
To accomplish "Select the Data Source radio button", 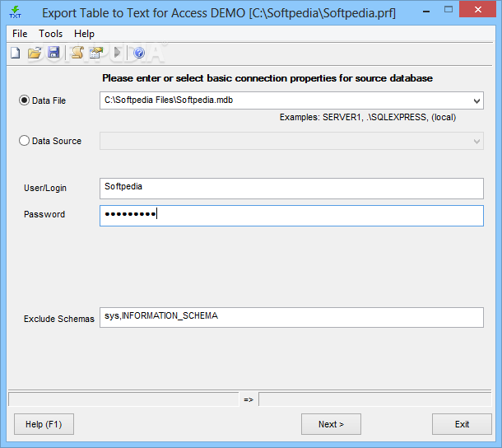I will [x=24, y=141].
